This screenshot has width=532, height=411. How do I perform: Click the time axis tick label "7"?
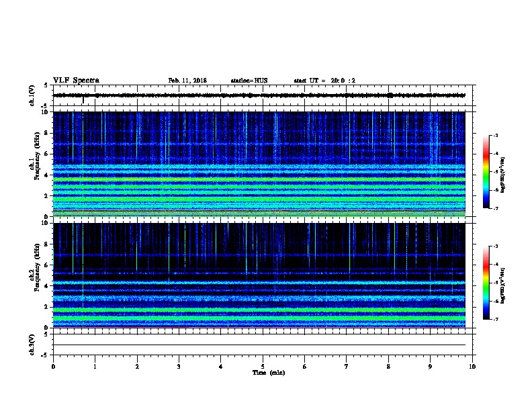pyautogui.click(x=347, y=367)
